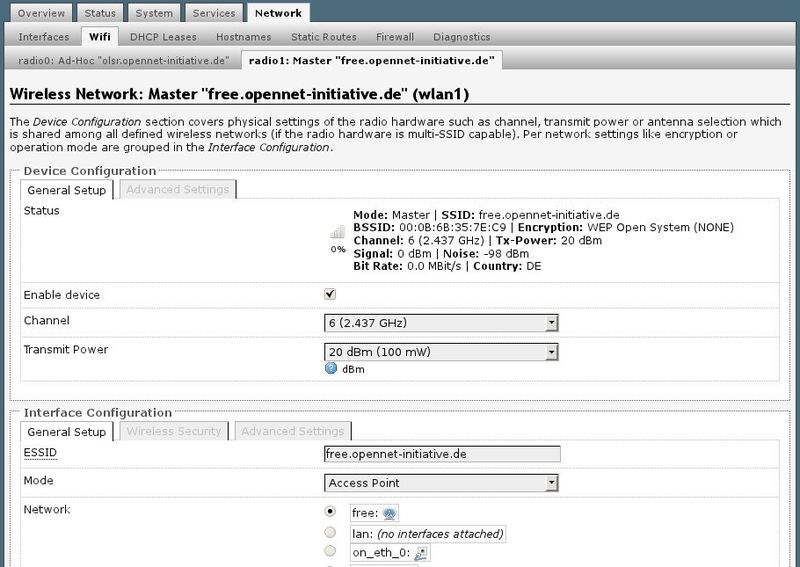Image resolution: width=800 pixels, height=567 pixels.
Task: Select the lan network radio button
Action: [330, 532]
